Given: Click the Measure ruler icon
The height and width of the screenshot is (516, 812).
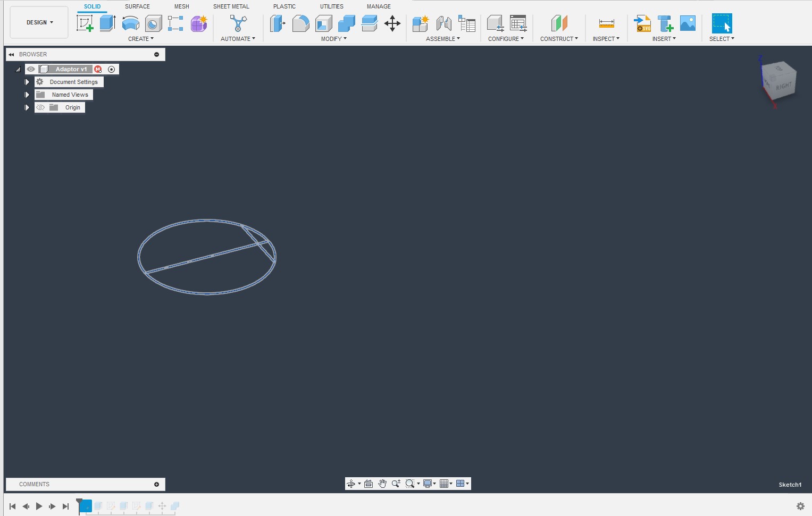Looking at the screenshot, I should pyautogui.click(x=606, y=23).
